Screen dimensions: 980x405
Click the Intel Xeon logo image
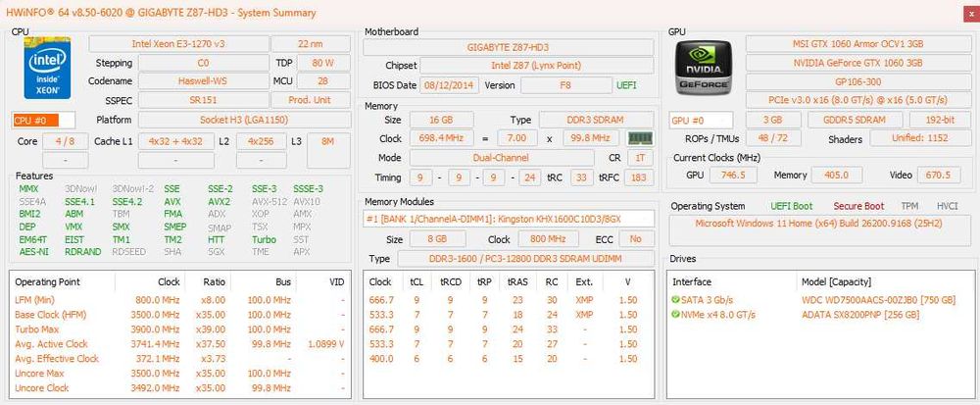[47, 68]
